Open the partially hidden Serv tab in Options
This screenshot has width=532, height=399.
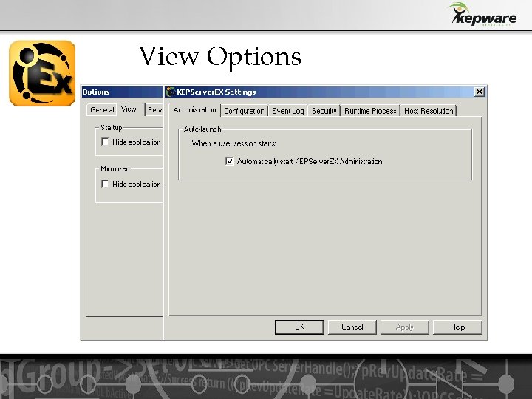click(154, 110)
